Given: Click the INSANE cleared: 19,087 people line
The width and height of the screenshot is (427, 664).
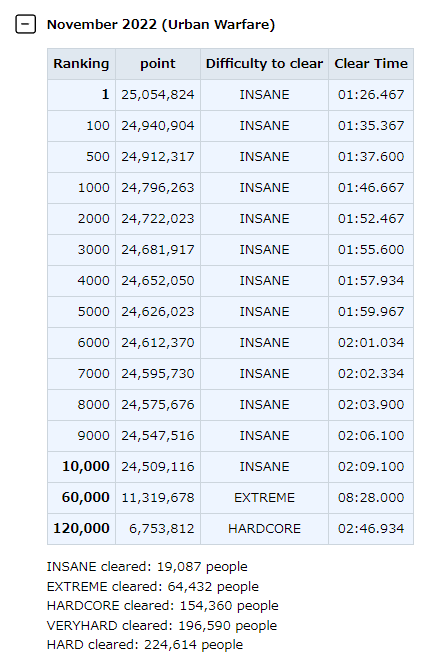Looking at the screenshot, I should tap(147, 567).
